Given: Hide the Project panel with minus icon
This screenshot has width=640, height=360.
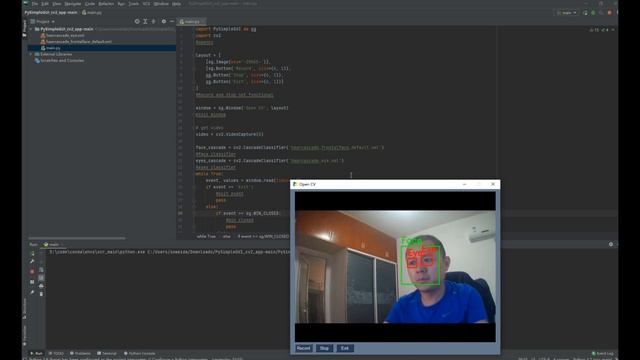Looking at the screenshot, I should [x=172, y=22].
